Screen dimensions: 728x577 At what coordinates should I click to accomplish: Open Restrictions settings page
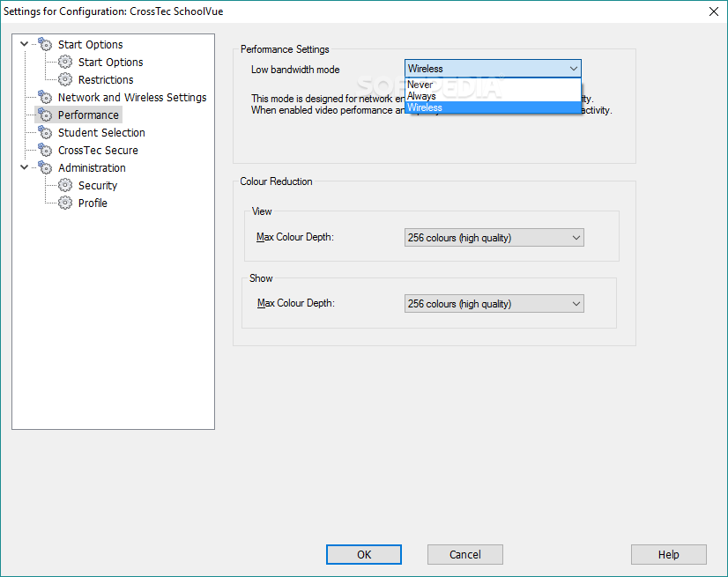(x=106, y=80)
